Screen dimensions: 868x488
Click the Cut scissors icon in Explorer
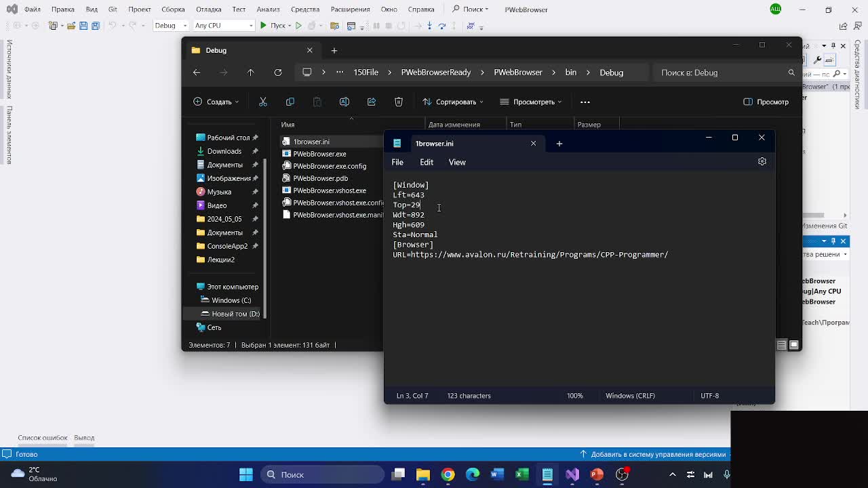point(263,102)
